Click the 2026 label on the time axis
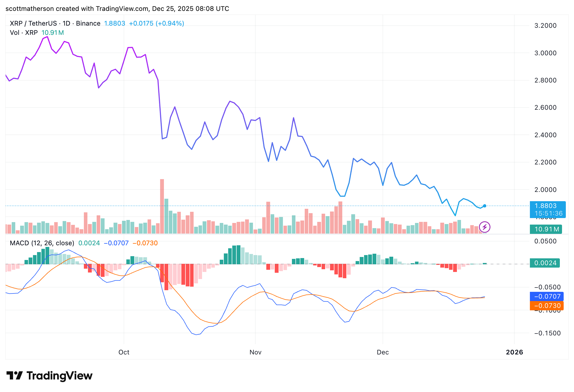 tap(514, 352)
